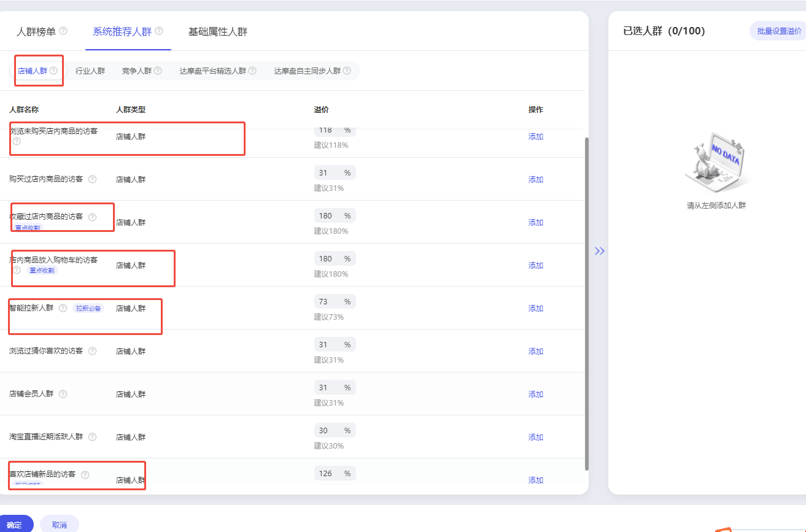The image size is (806, 532).
Task: Click the double-arrow transfer icon
Action: pyautogui.click(x=599, y=251)
